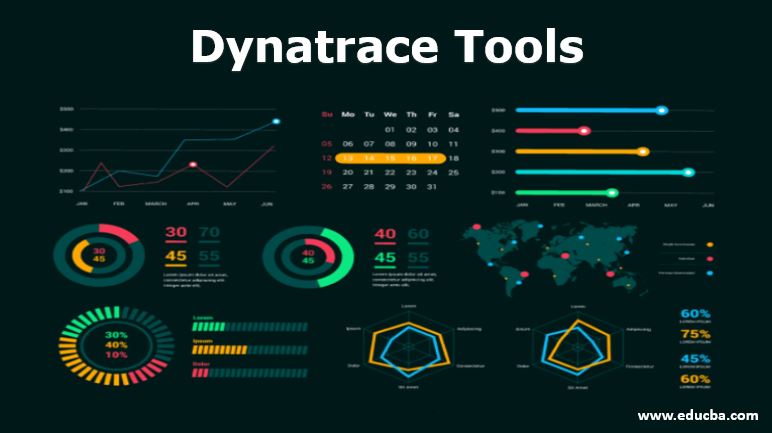The width and height of the screenshot is (772, 433).
Task: Grab the blue slider handle on top row
Action: coord(662,110)
